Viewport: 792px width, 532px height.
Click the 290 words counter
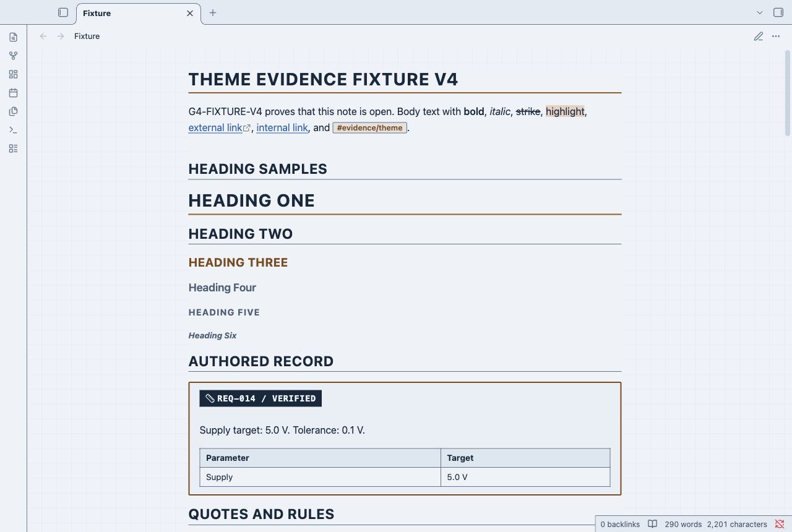(x=683, y=524)
